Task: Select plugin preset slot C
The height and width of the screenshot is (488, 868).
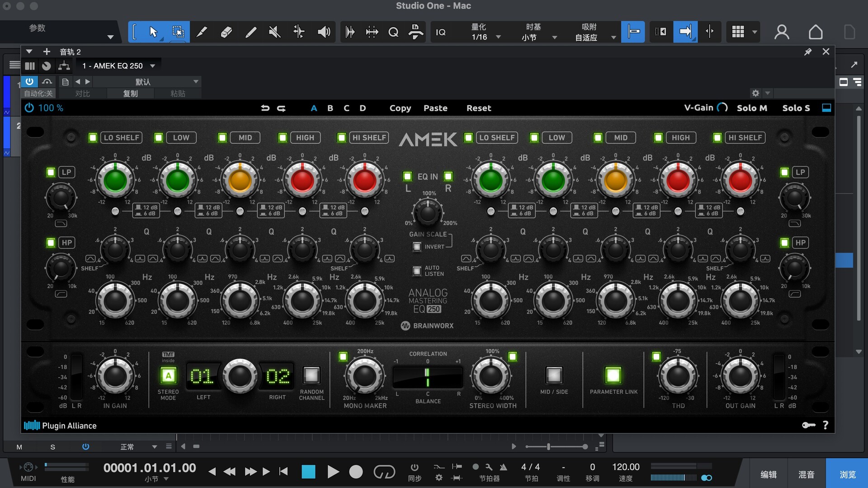Action: [x=346, y=108]
